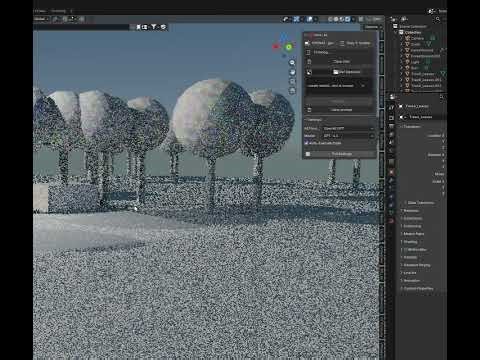Open the Material properties tab (red sphere)
The image size is (480, 360).
[391, 221]
